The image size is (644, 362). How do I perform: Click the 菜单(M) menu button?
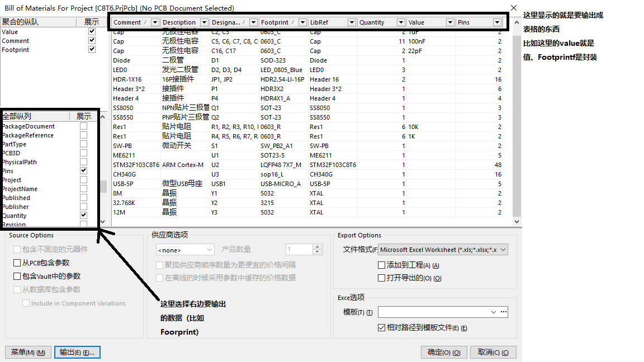click(28, 352)
